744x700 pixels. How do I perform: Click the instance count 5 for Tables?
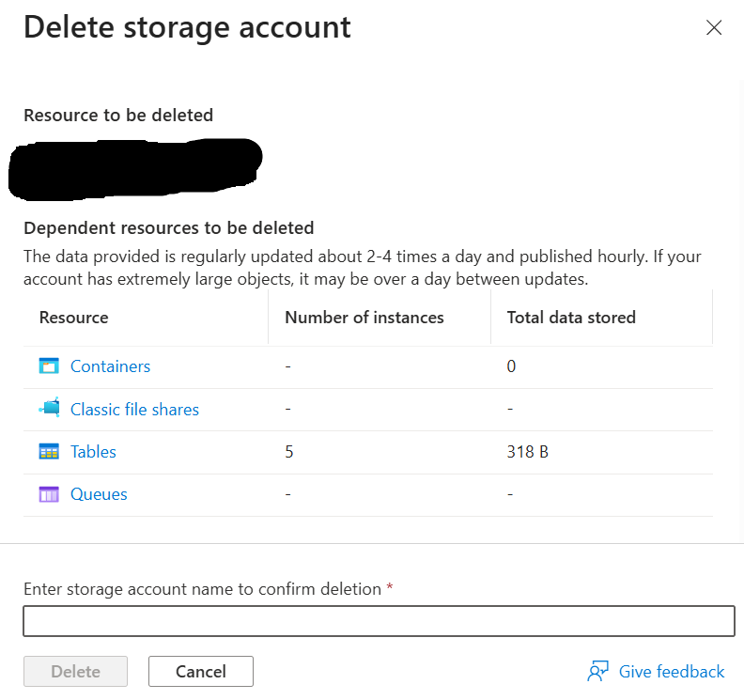289,452
